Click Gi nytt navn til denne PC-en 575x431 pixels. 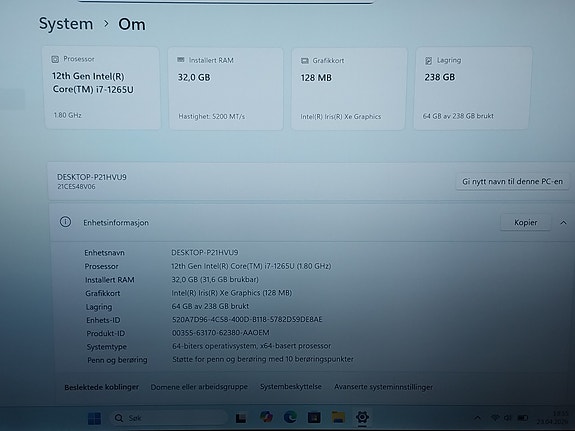512,182
